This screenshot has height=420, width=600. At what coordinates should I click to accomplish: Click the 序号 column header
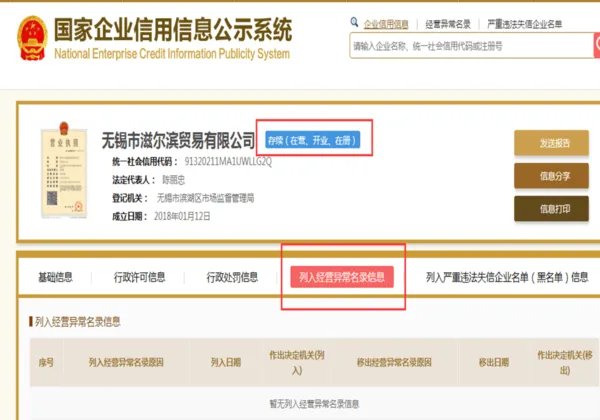(46, 362)
